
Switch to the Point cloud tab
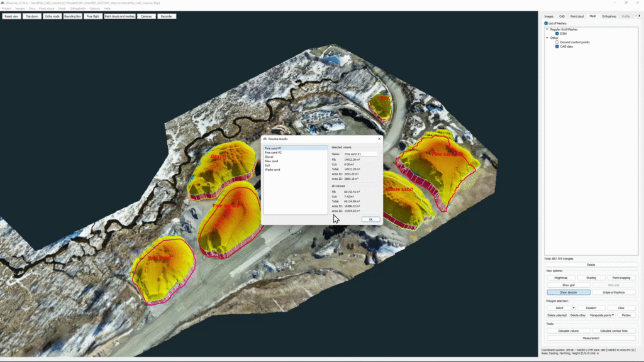coord(577,16)
